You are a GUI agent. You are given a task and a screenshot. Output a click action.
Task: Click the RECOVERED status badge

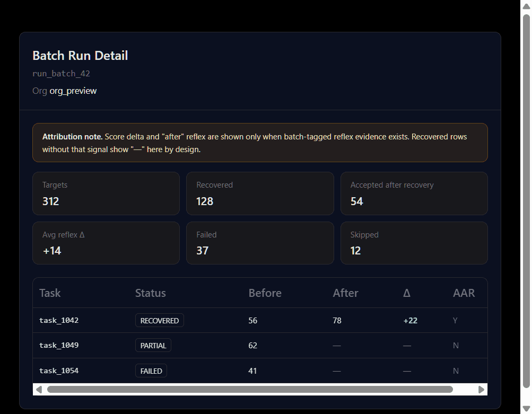(159, 320)
